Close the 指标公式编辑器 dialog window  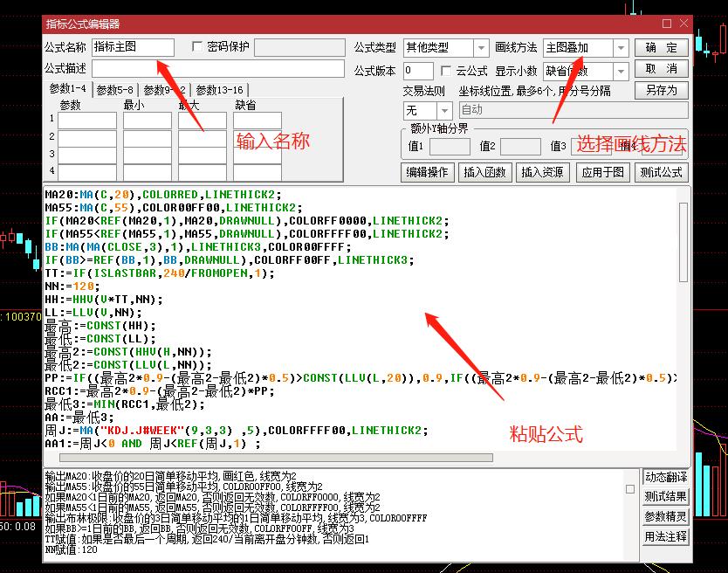(x=684, y=24)
